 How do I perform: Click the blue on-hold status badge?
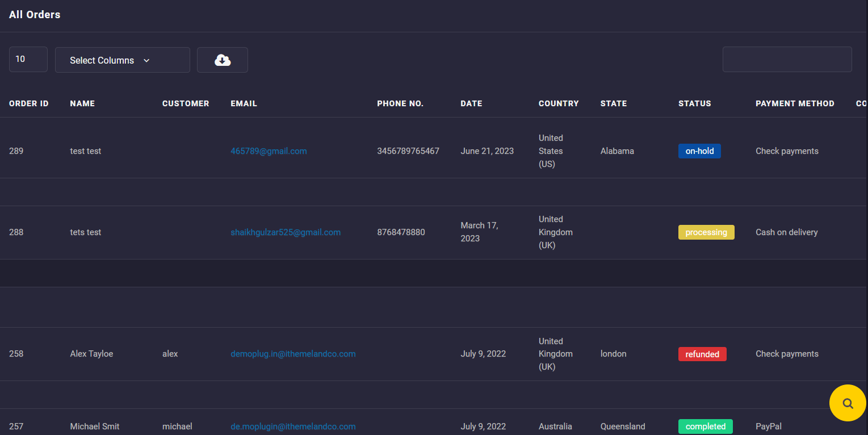coord(699,151)
